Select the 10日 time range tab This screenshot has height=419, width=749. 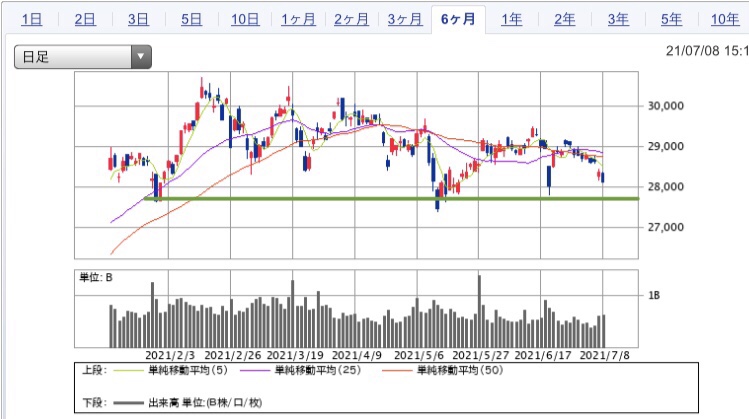click(245, 19)
